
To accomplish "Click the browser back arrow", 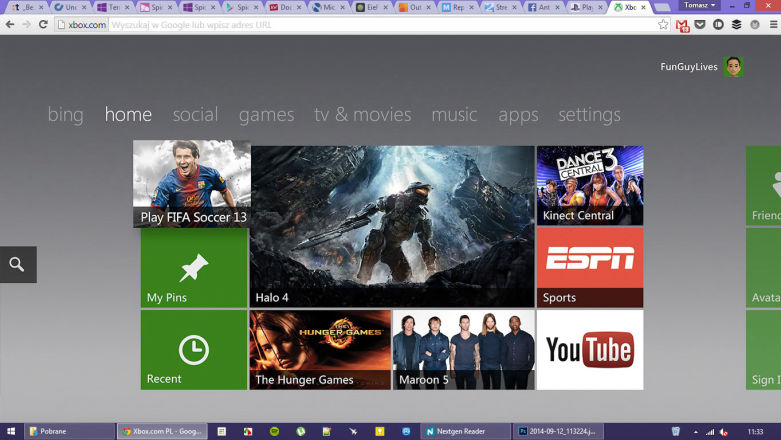I will pyautogui.click(x=10, y=24).
